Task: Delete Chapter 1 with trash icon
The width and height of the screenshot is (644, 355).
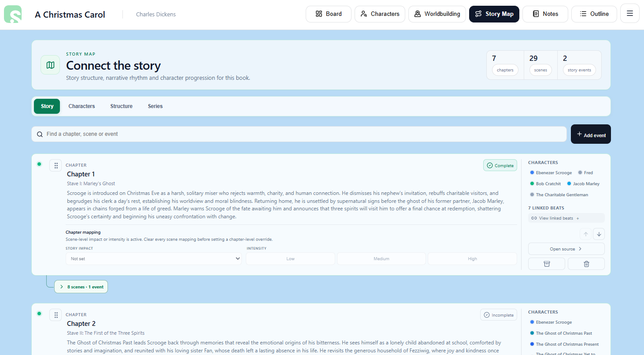Action: pyautogui.click(x=586, y=264)
